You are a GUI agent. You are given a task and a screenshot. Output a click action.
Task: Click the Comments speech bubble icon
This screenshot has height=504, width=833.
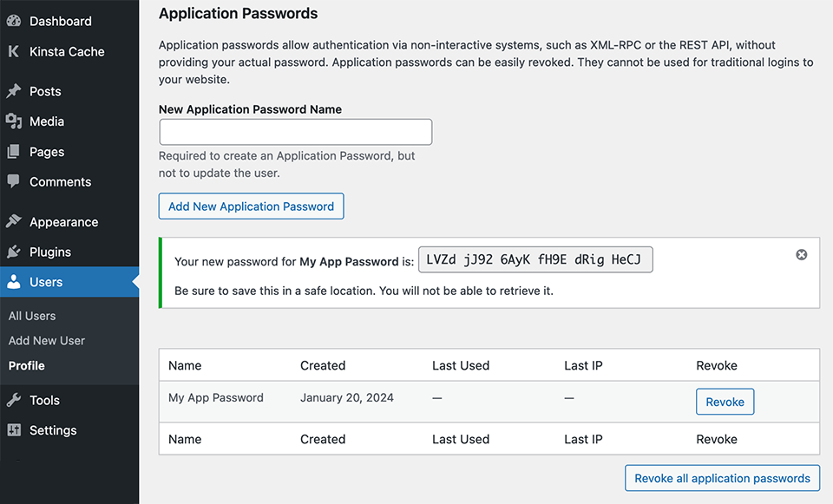pos(14,182)
